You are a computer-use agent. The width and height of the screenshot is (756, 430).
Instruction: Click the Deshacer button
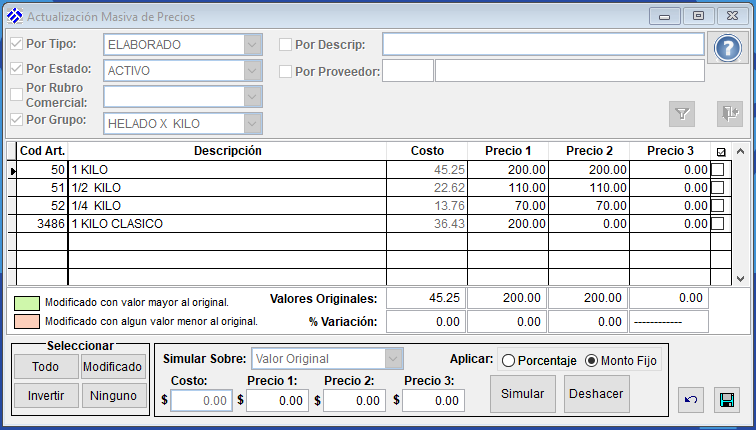point(597,394)
